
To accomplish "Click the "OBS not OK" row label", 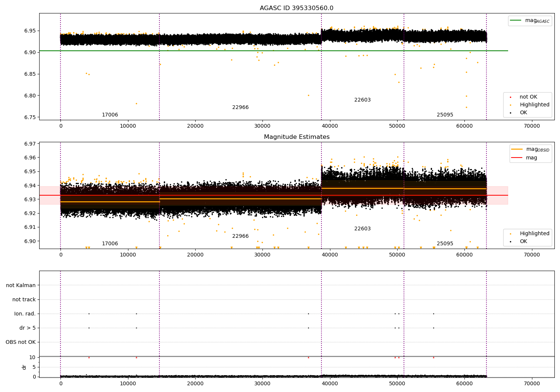I will pyautogui.click(x=21, y=342).
